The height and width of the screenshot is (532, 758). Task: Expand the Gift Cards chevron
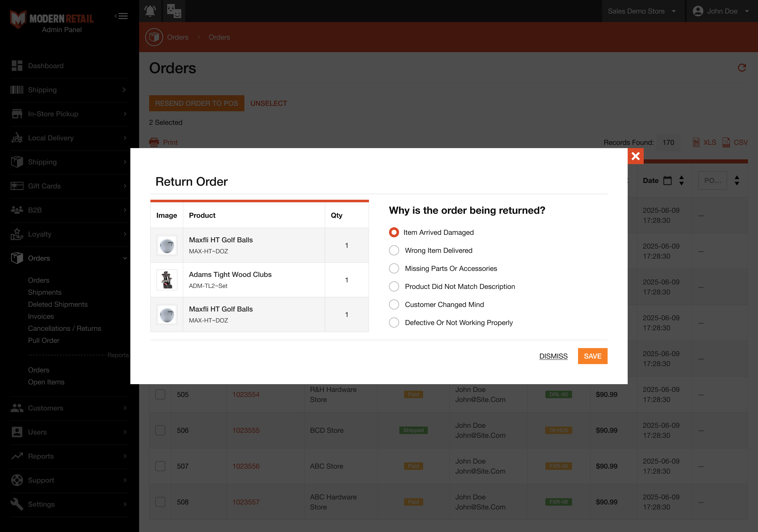[125, 186]
